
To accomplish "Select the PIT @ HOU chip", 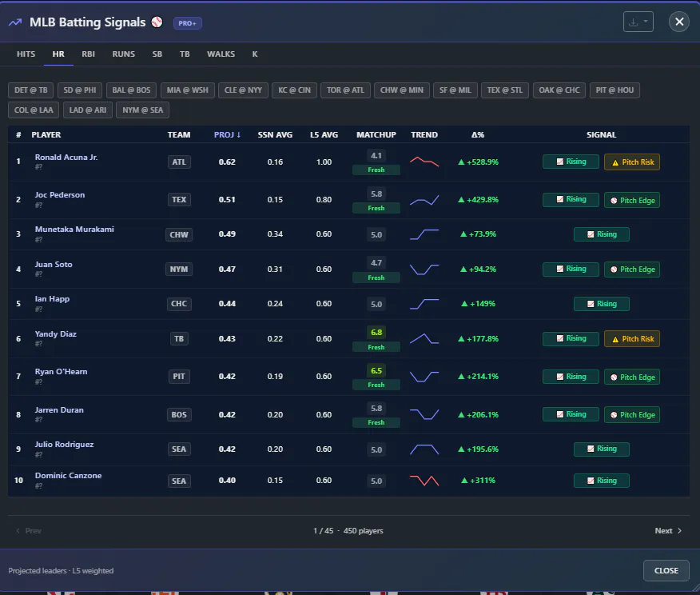I will point(614,90).
